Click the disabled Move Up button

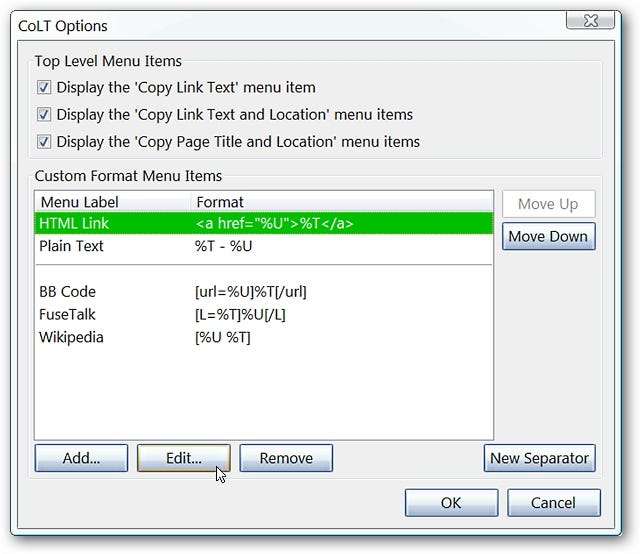[x=549, y=204]
